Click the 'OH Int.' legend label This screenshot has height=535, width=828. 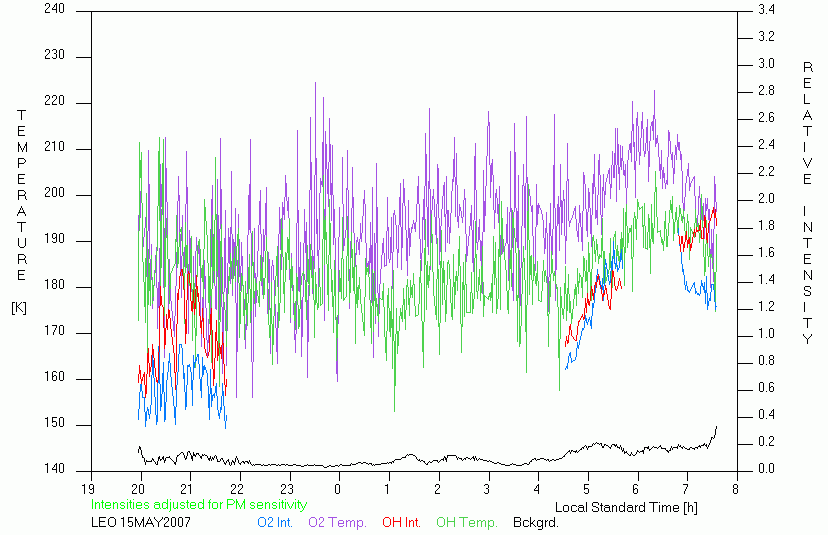coord(401,523)
